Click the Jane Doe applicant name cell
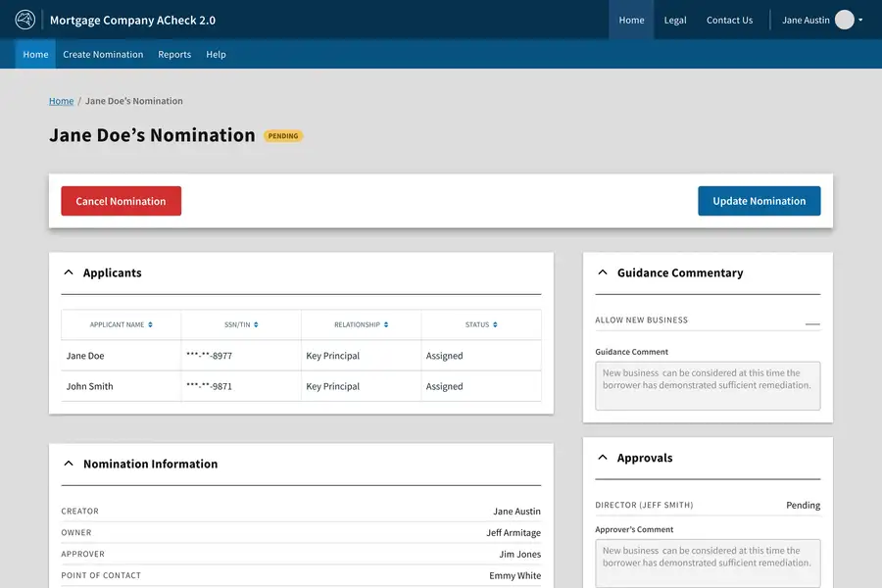The image size is (882, 588). coord(121,356)
